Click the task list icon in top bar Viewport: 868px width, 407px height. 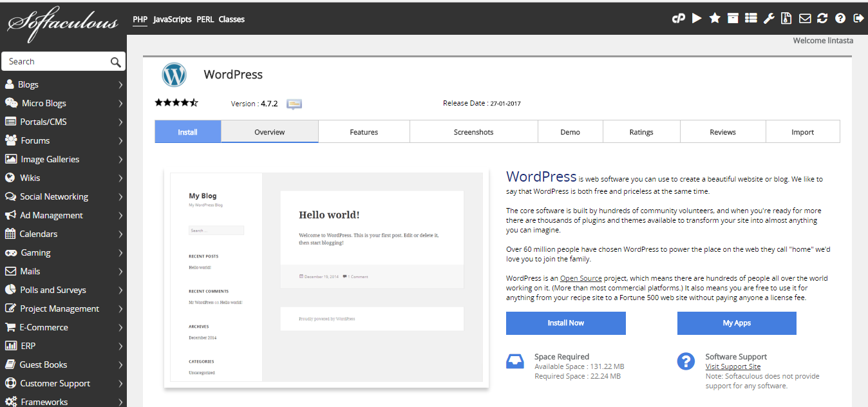[751, 18]
